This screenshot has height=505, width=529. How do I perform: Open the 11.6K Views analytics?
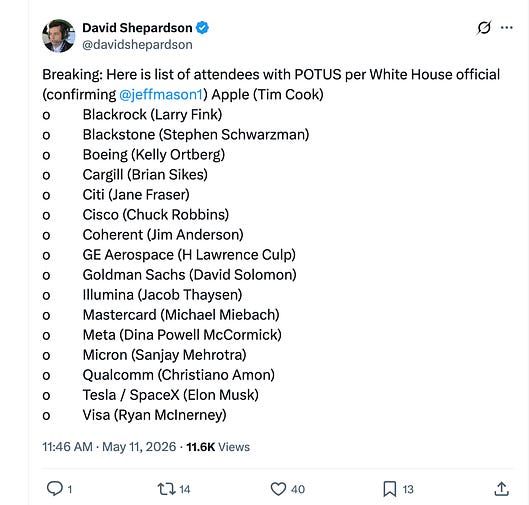(x=218, y=447)
